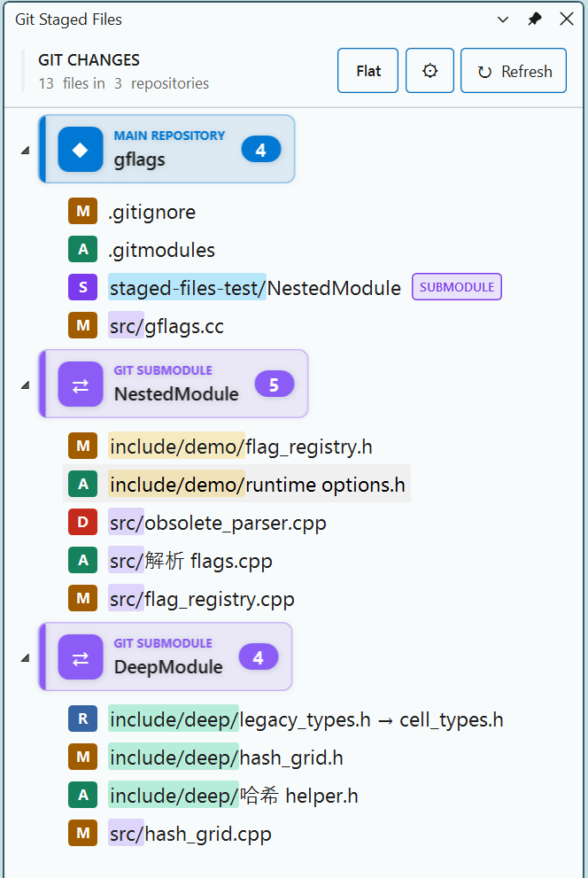Click the NestedModule count badge showing 5
The image size is (588, 878).
[x=275, y=385]
